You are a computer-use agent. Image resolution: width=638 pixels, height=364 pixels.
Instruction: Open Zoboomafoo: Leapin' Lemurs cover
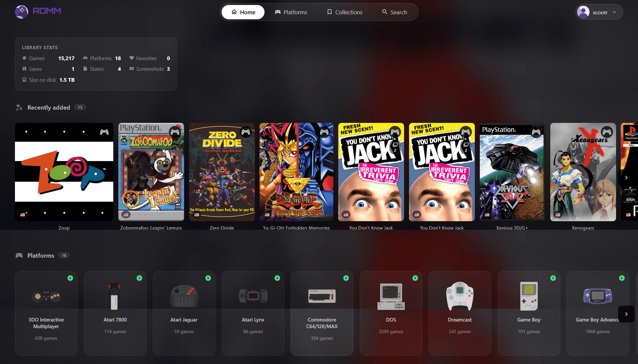point(151,172)
